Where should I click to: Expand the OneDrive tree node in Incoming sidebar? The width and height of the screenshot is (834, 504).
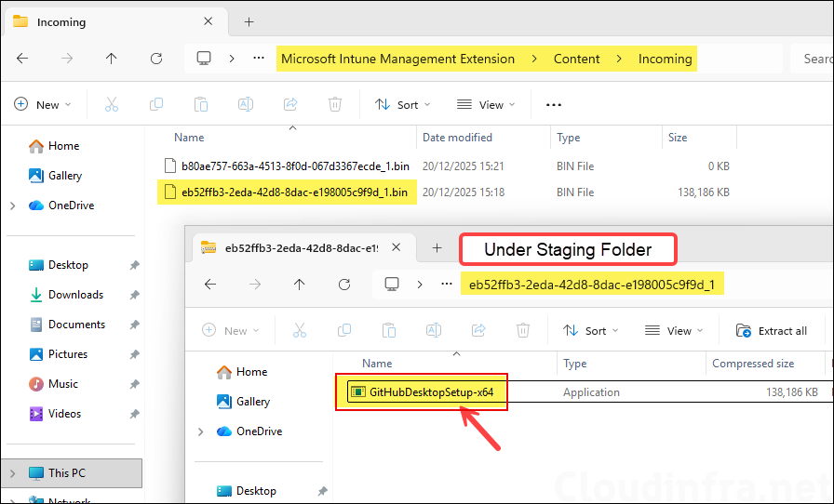pyautogui.click(x=12, y=206)
